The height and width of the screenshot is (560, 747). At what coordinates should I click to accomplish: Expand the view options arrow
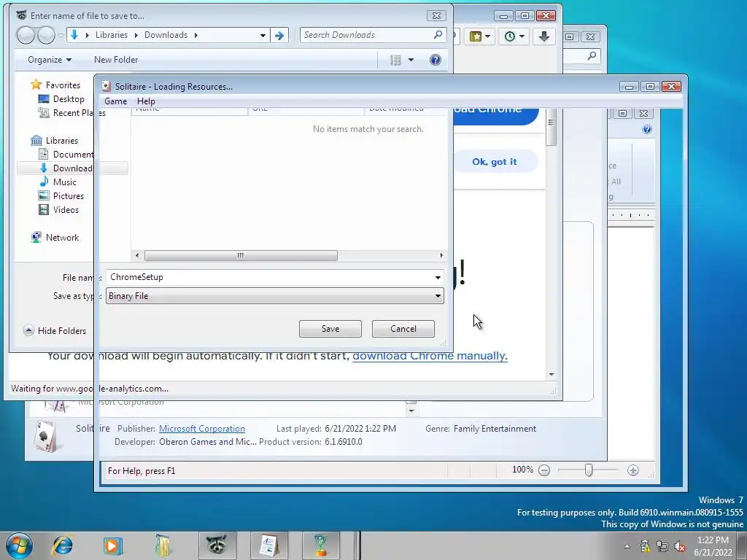[411, 60]
